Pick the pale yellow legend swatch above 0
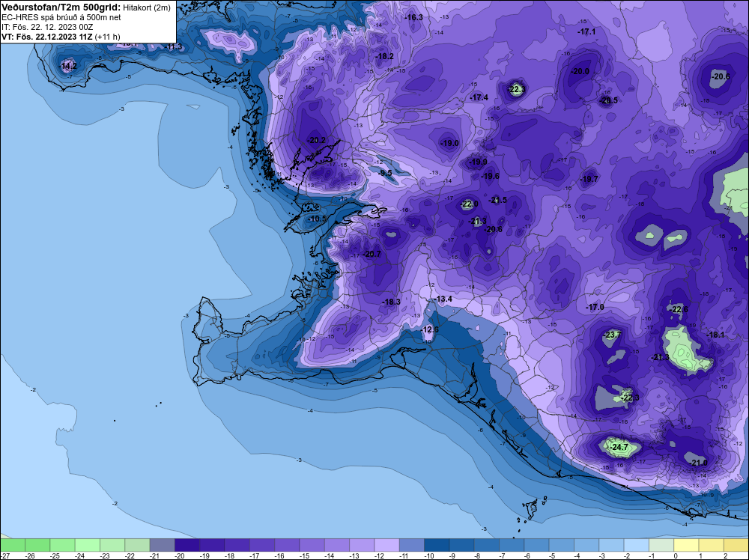The width and height of the screenshot is (749, 560). 686,545
